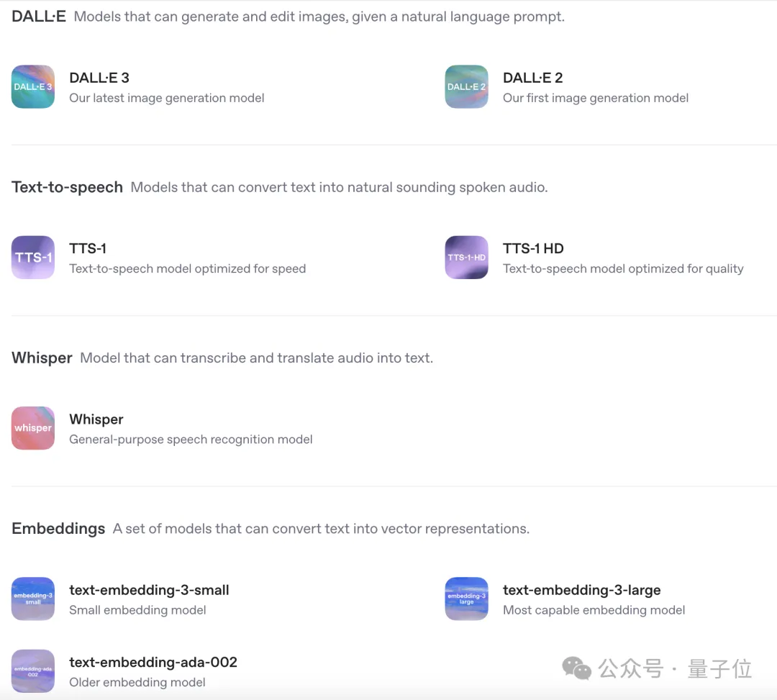Click the DALL·E 3 model icon
777x700 pixels.
pos(33,87)
